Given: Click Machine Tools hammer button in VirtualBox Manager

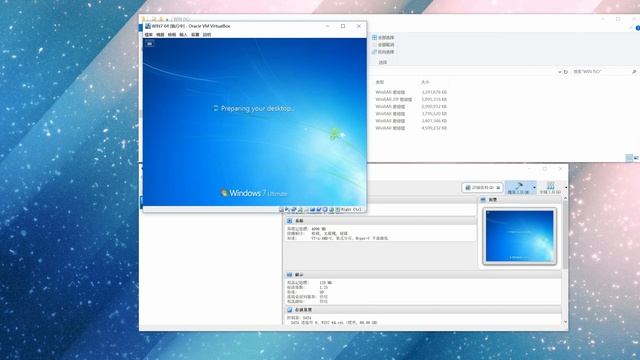Looking at the screenshot, I should coord(518,188).
